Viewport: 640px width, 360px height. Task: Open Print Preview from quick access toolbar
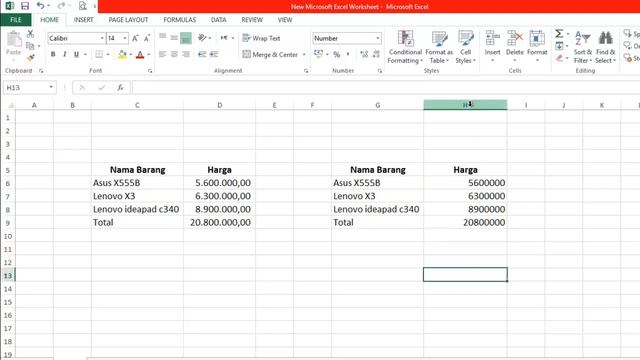pos(82,6)
